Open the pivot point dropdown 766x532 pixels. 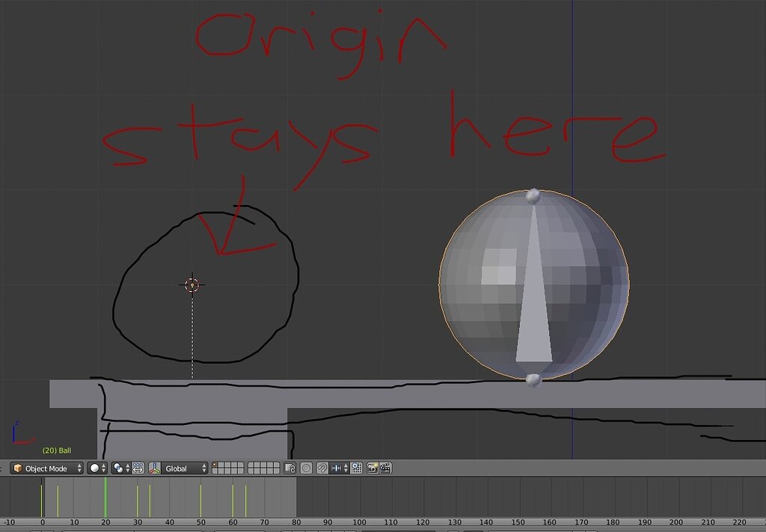point(121,468)
